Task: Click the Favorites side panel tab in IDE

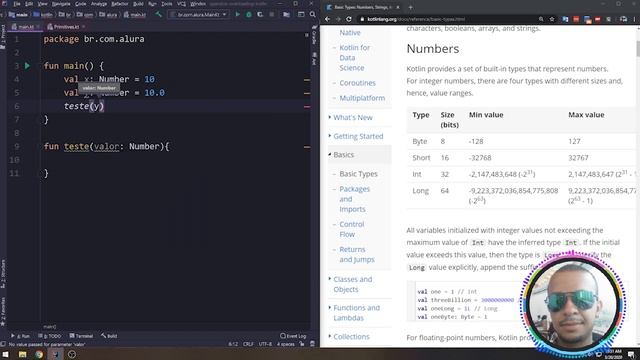Action: point(3,311)
